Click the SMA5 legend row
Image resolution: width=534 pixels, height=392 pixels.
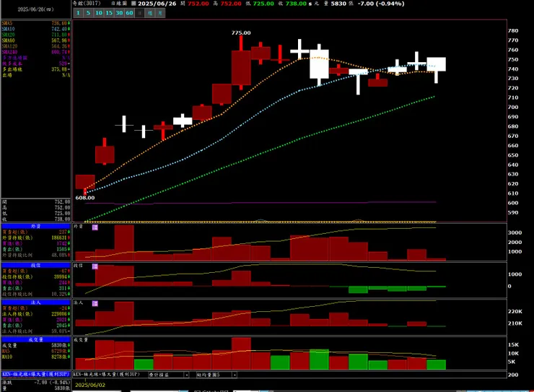(36, 23)
